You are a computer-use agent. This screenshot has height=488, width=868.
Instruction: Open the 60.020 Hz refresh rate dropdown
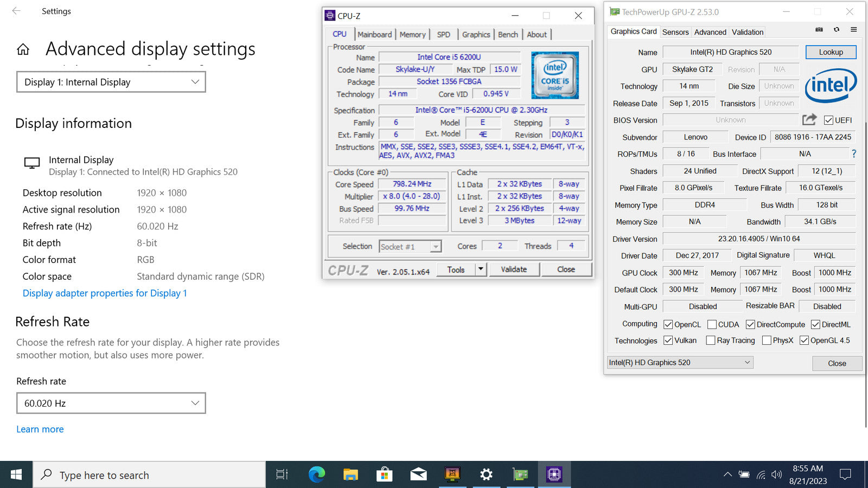[x=111, y=403]
